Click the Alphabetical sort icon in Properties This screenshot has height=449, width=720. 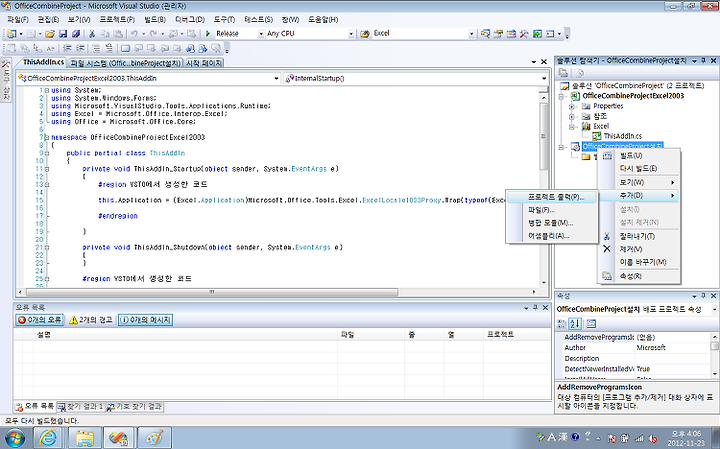[x=575, y=324]
